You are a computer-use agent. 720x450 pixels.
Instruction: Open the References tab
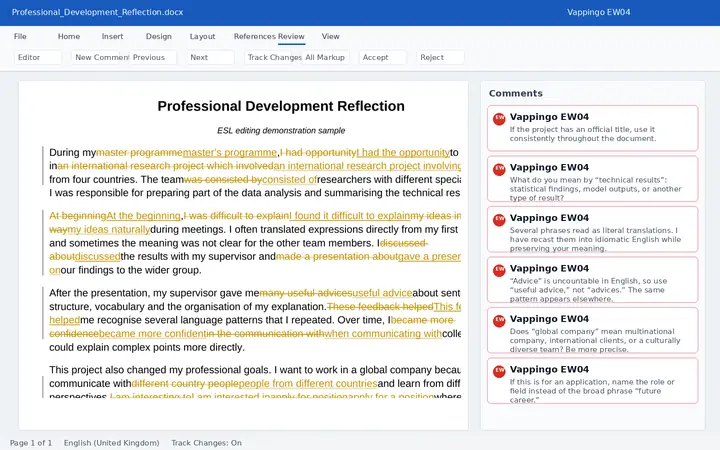[x=255, y=36]
